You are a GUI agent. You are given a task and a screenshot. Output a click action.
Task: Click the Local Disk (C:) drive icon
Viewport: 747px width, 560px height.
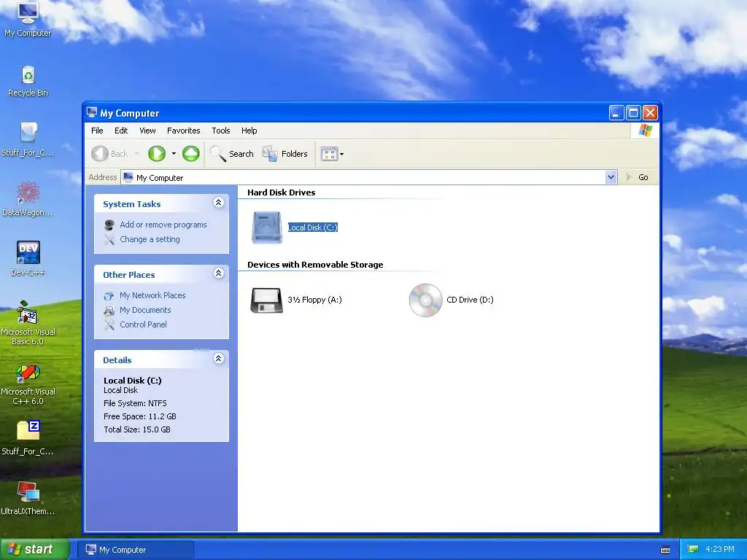267,227
